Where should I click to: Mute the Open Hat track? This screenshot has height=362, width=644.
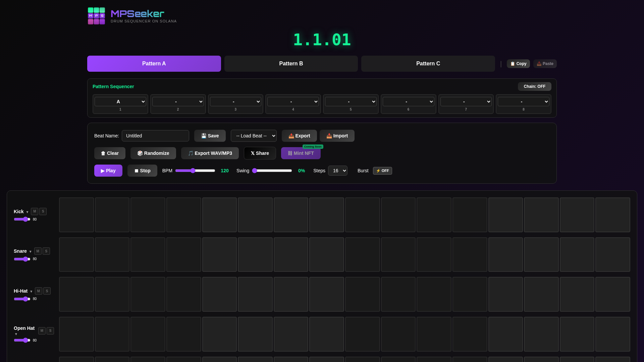coord(42,331)
